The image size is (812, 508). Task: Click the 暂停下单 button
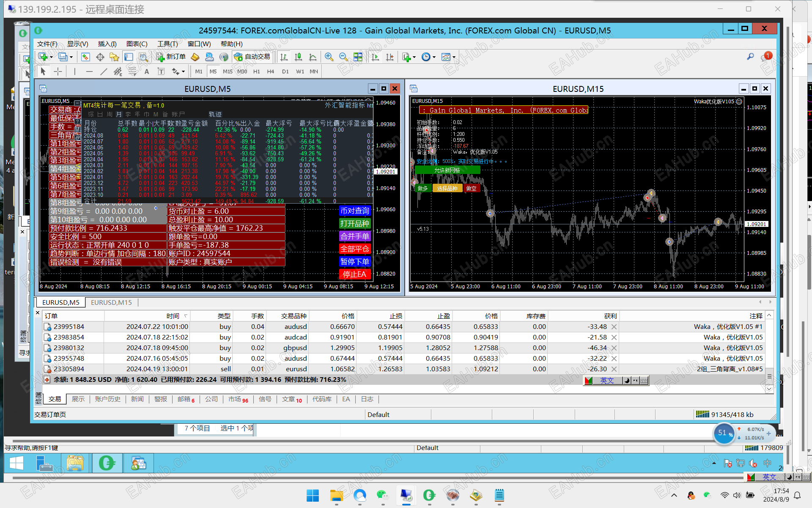[355, 262]
